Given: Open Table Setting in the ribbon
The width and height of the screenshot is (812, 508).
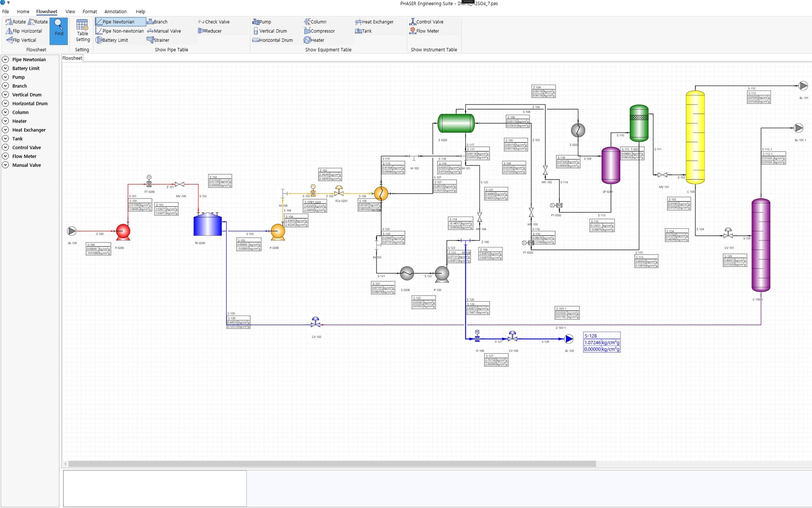Looking at the screenshot, I should 83,30.
